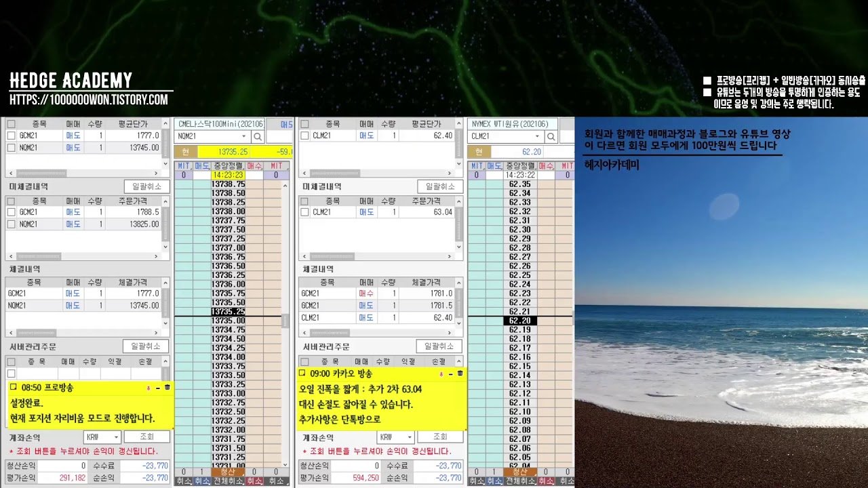Click 전체취소 under the NQM21 ladder

[228, 481]
